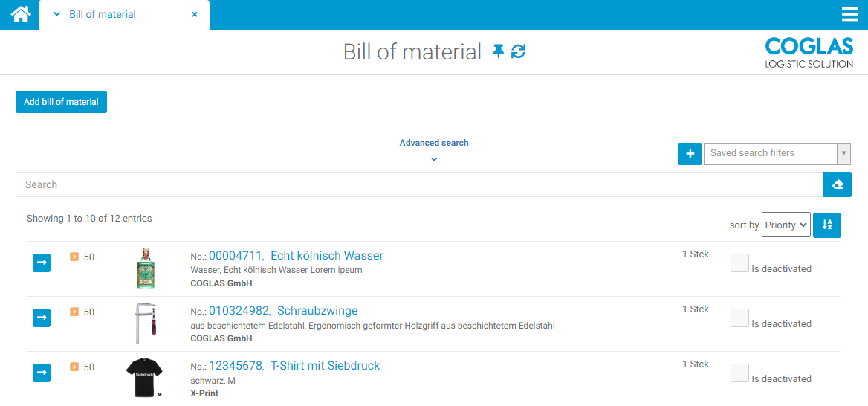
Task: Click the plus button to save search filter
Action: coord(690,154)
